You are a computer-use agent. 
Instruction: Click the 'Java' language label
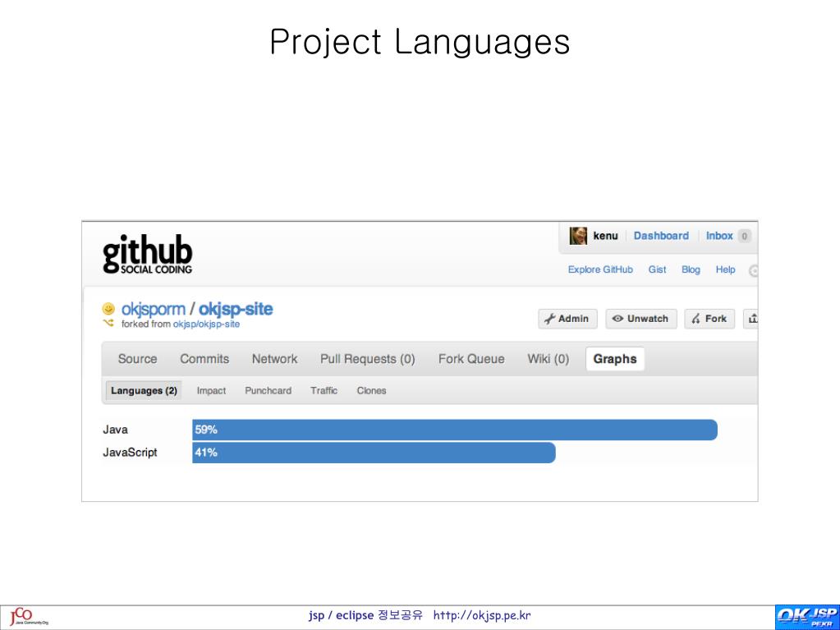(115, 430)
